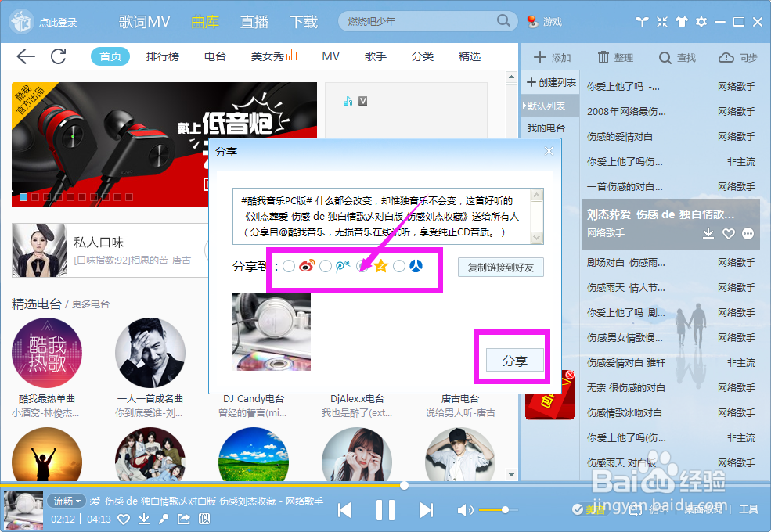Click the 分享 button in dialog
The height and width of the screenshot is (532, 771).
(514, 361)
